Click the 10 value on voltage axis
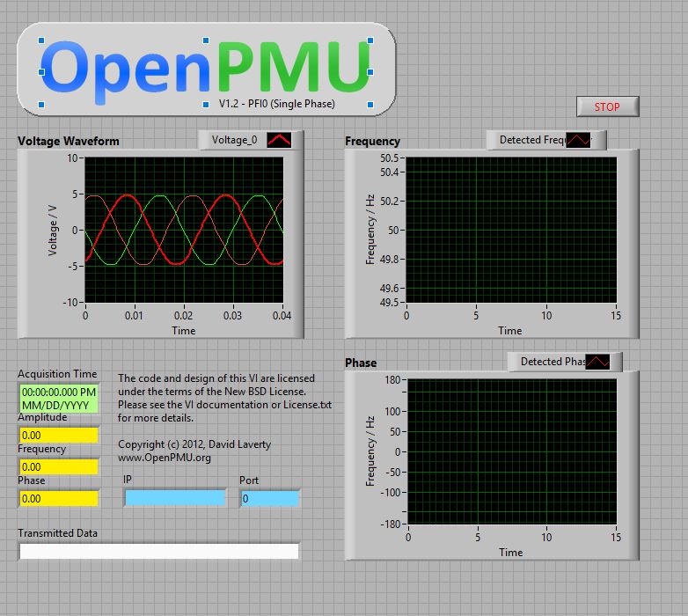Image resolution: width=688 pixels, height=616 pixels. click(72, 158)
